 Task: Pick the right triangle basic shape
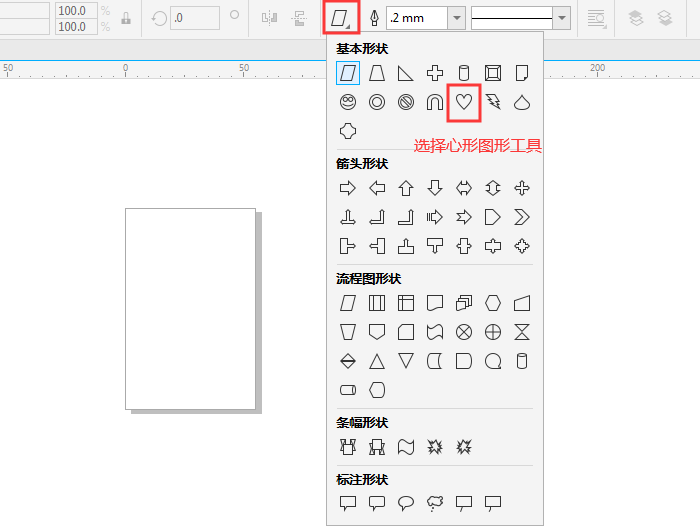(406, 73)
